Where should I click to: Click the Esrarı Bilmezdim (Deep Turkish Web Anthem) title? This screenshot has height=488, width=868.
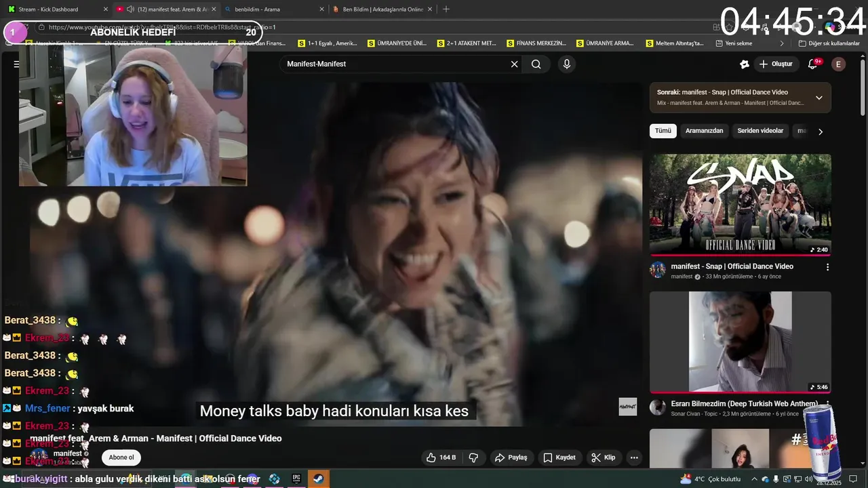744,404
